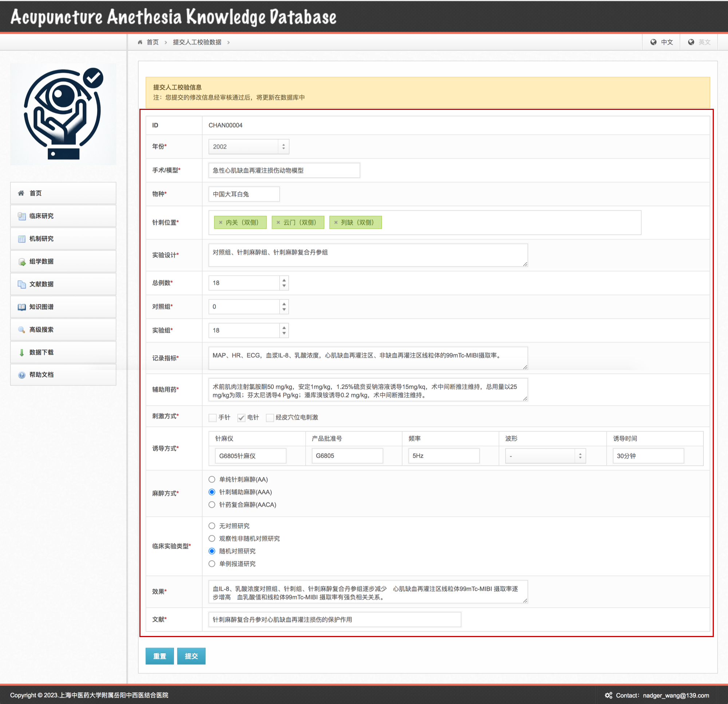728x704 pixels.
Task: Open the 波形 waveform dropdown
Action: (545, 456)
